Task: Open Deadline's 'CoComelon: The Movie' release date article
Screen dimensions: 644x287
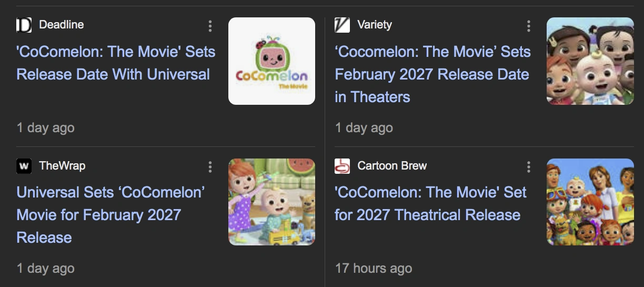Action: [116, 63]
